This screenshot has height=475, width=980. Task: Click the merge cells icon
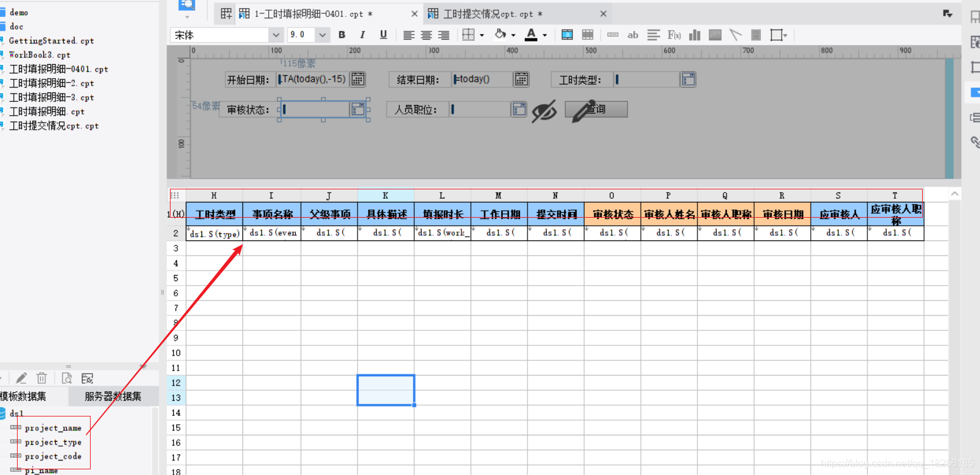point(567,35)
